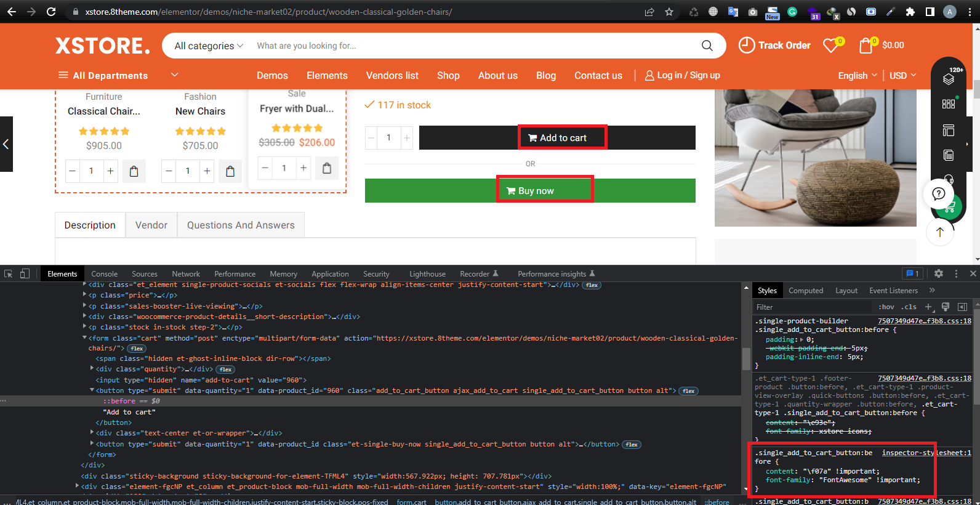The image size is (980, 505).
Task: Open the shopping cart bag icon
Action: tap(867, 45)
